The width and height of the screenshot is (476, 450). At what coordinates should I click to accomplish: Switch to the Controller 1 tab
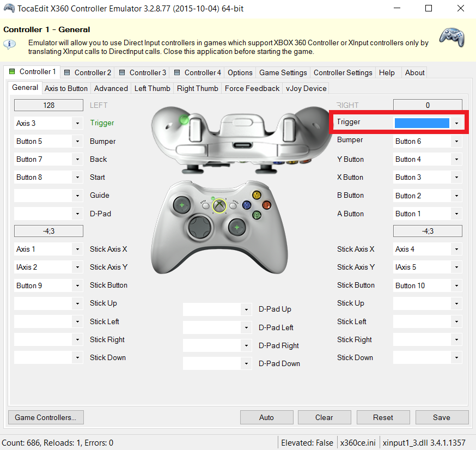33,72
